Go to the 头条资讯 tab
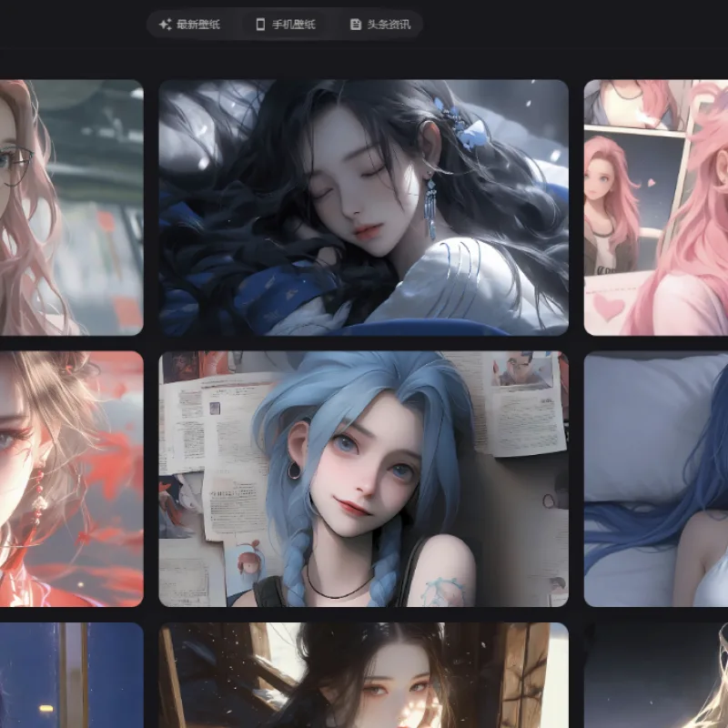The width and height of the screenshot is (728, 728). tap(380, 25)
